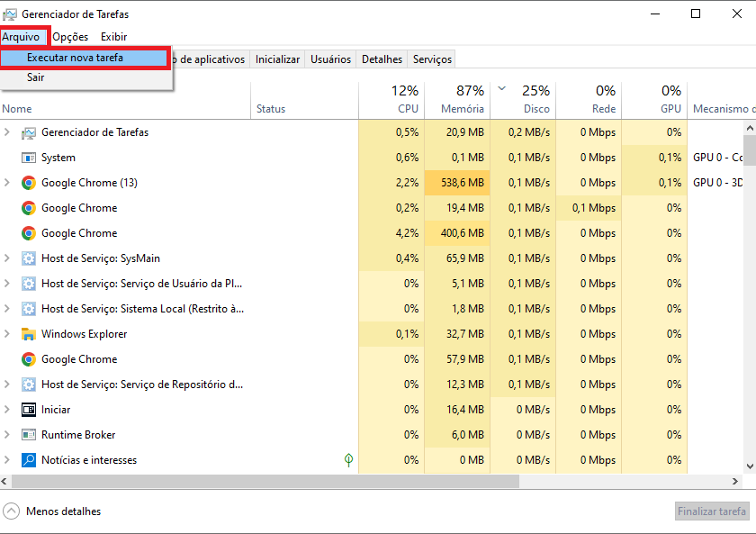Click the gear icon for Serviço de Usuário da Pl...
The width and height of the screenshot is (756, 534).
(x=29, y=284)
